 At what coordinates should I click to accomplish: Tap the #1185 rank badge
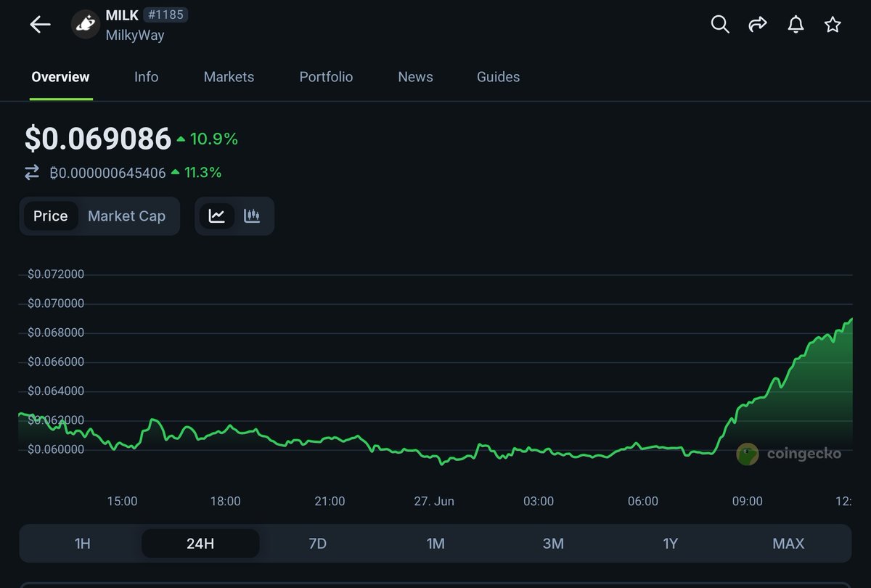[166, 15]
